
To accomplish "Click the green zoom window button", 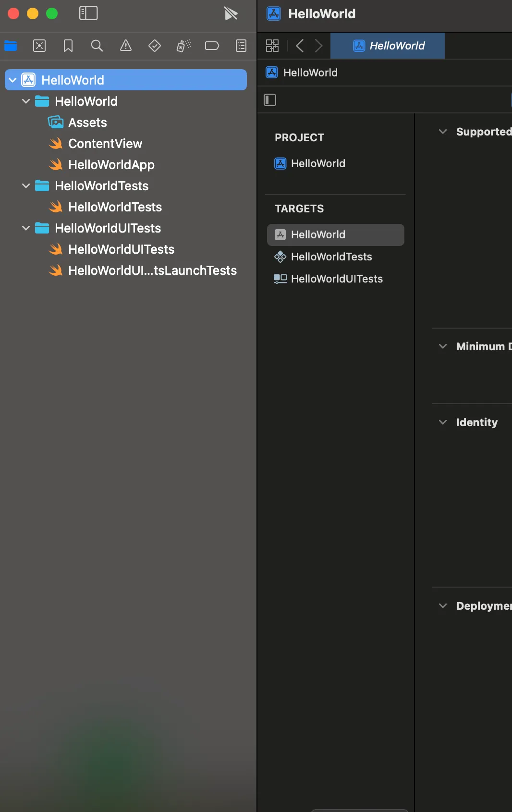I will pyautogui.click(x=52, y=13).
